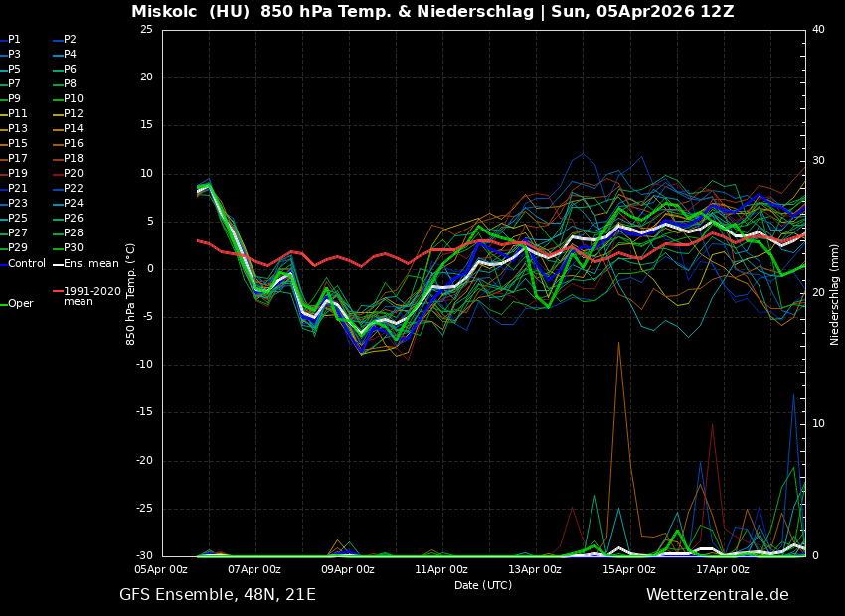Click the 850 hPa Temp. (°C) axis label
This screenshot has width=845, height=616.
(x=131, y=294)
